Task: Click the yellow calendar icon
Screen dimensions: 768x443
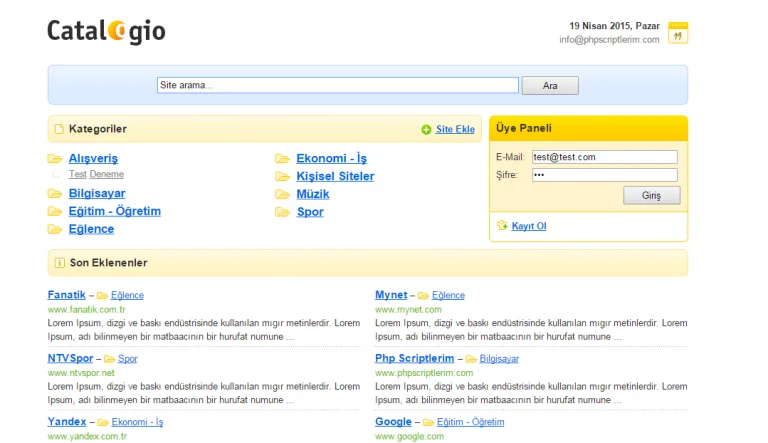Action: (678, 33)
